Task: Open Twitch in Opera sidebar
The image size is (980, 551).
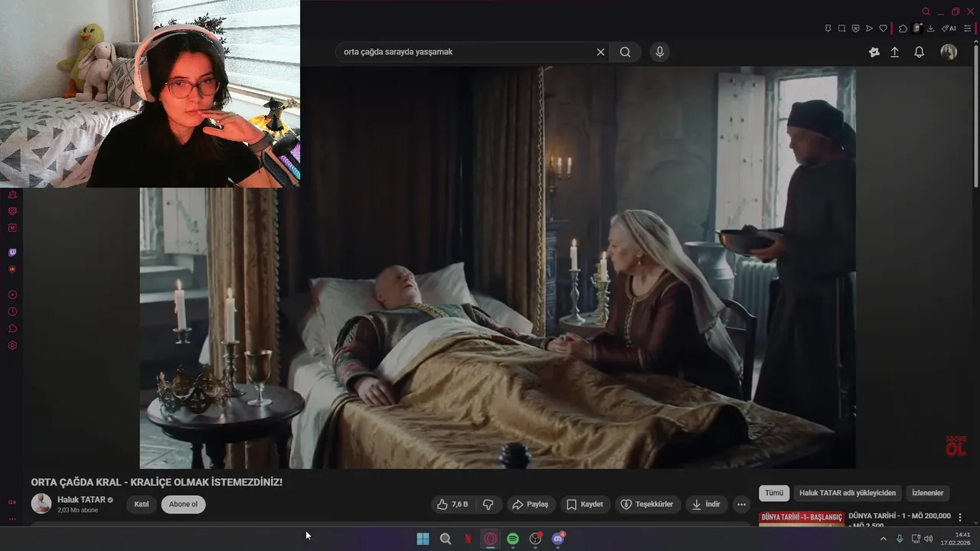Action: point(12,253)
